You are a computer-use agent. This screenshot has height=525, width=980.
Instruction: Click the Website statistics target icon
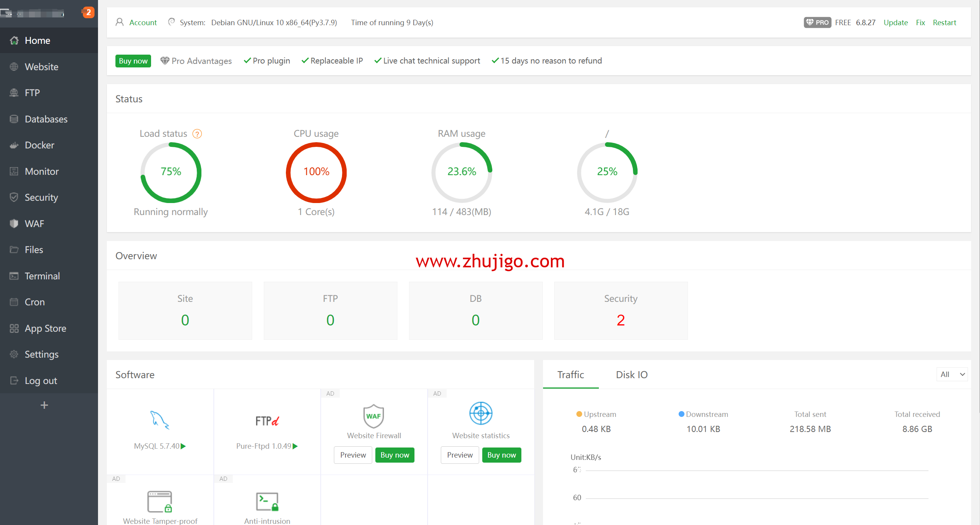click(x=481, y=413)
